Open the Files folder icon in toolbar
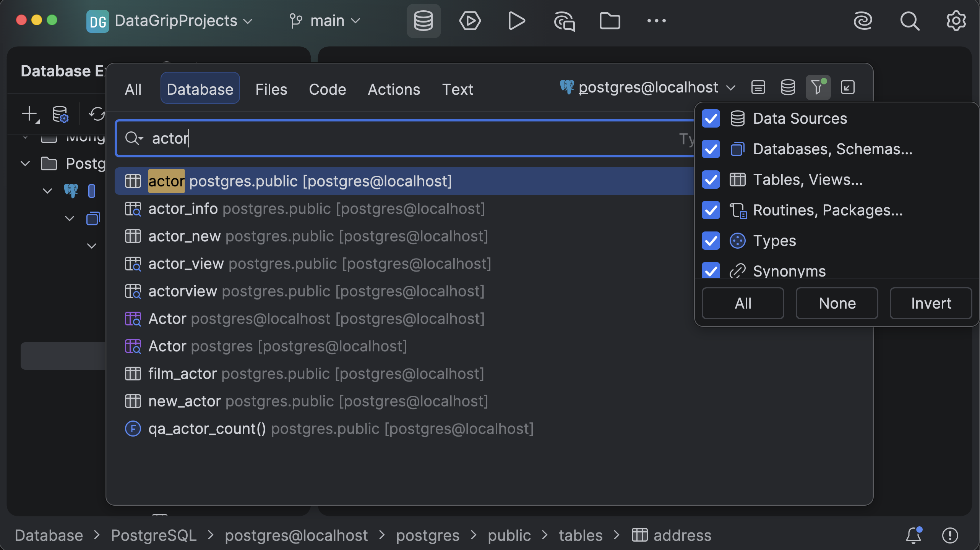 610,21
